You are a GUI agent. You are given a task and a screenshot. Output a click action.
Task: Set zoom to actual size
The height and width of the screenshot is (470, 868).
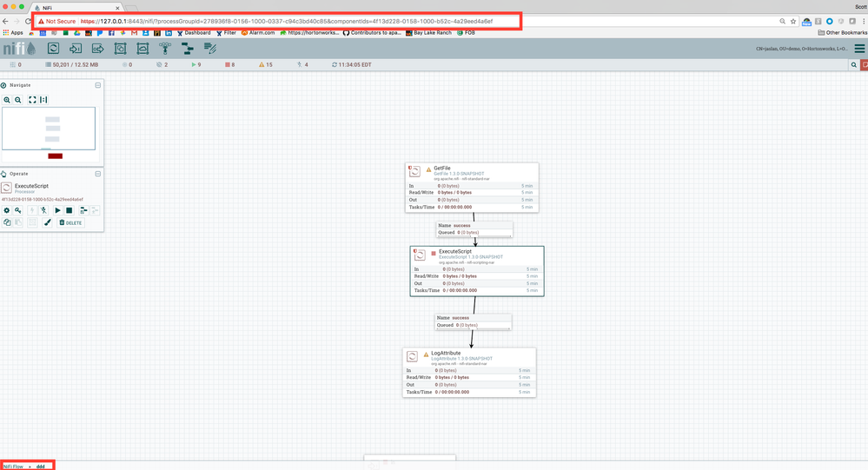point(43,100)
